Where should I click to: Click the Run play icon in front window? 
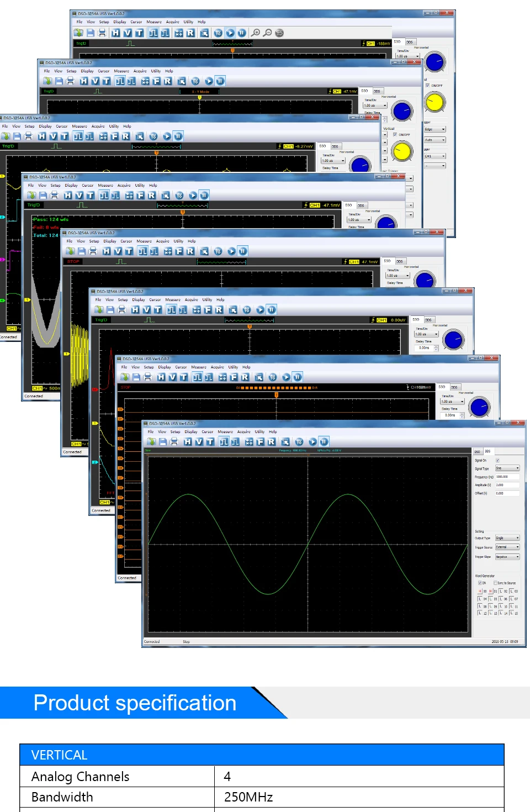tap(312, 441)
